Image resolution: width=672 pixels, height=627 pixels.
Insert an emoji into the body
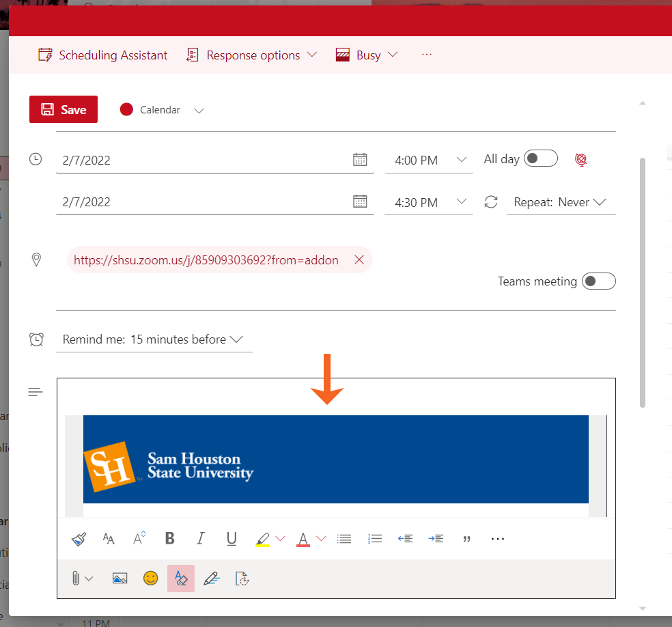pos(150,579)
